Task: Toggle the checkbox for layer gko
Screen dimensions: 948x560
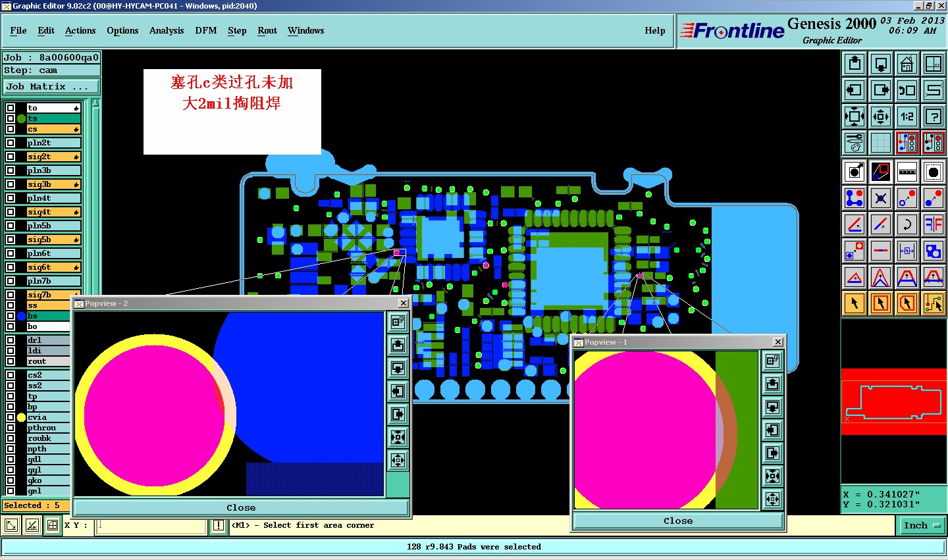Action: tap(11, 480)
